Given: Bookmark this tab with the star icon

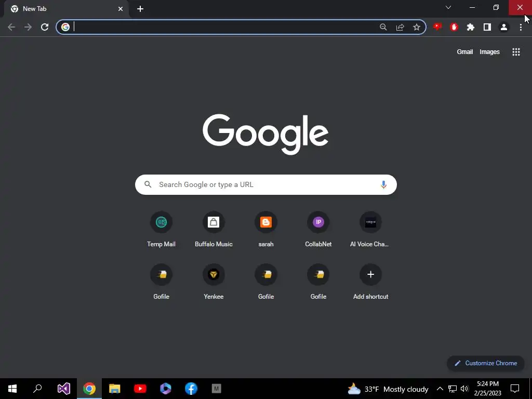Looking at the screenshot, I should (x=417, y=27).
